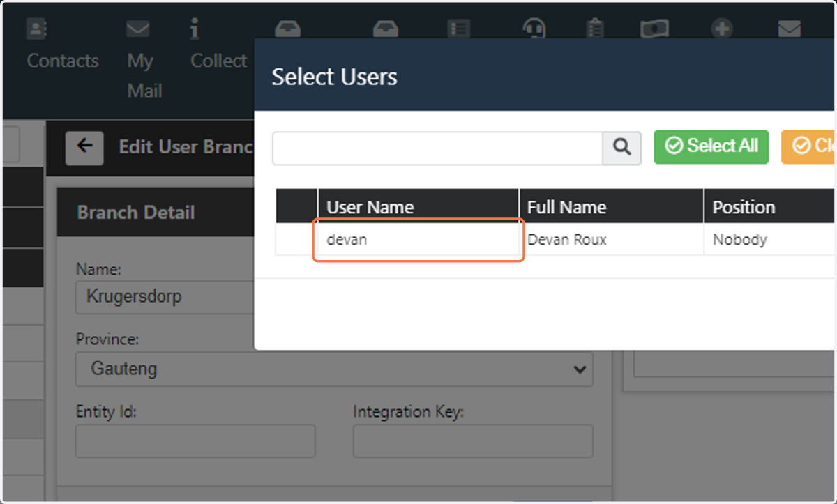The image size is (837, 504).
Task: Select the user name cell "devan"
Action: [x=418, y=240]
